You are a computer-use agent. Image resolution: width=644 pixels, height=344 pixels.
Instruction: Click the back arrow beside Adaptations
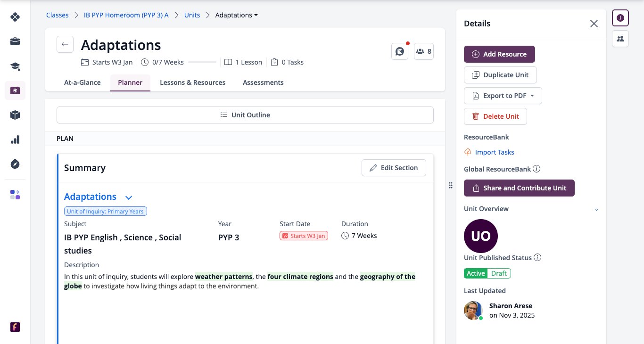coord(65,45)
